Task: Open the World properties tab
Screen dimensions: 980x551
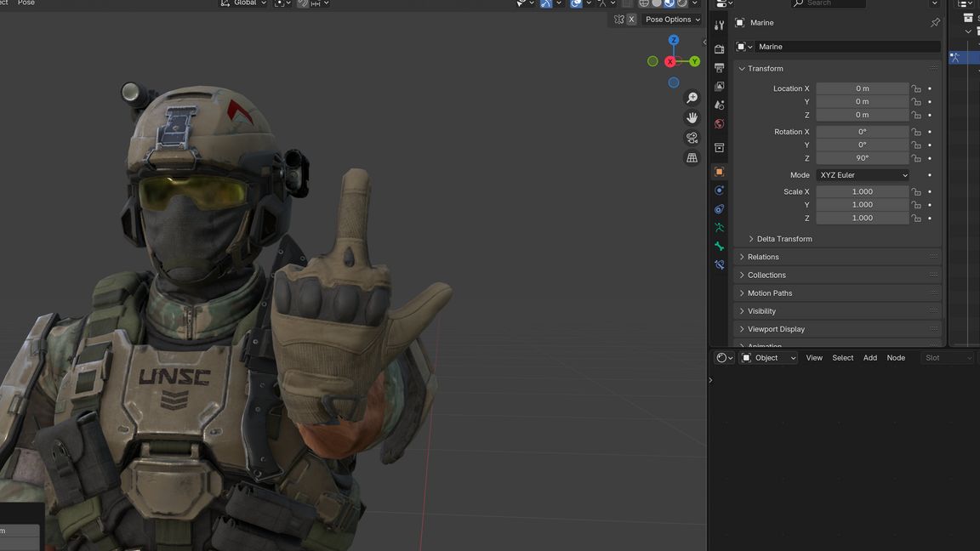Action: tap(720, 124)
